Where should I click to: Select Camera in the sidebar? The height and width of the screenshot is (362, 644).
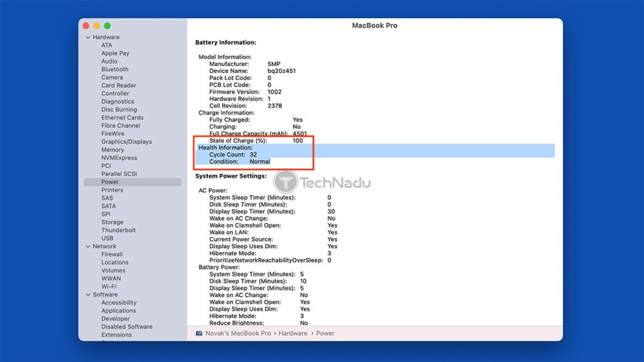click(x=112, y=77)
